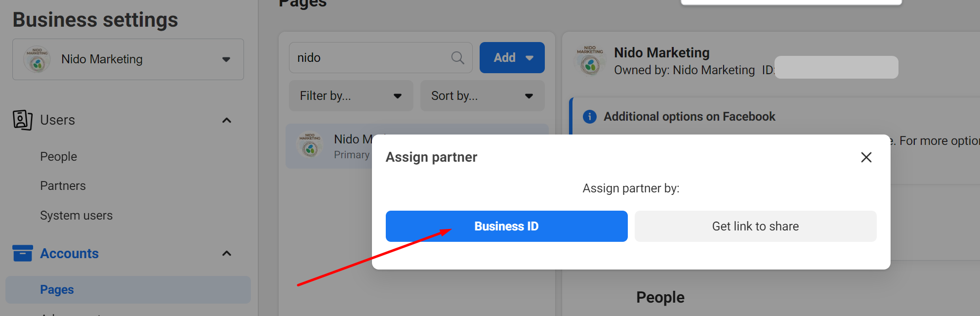The width and height of the screenshot is (980, 316).
Task: Open Partners under Users
Action: coord(63,186)
